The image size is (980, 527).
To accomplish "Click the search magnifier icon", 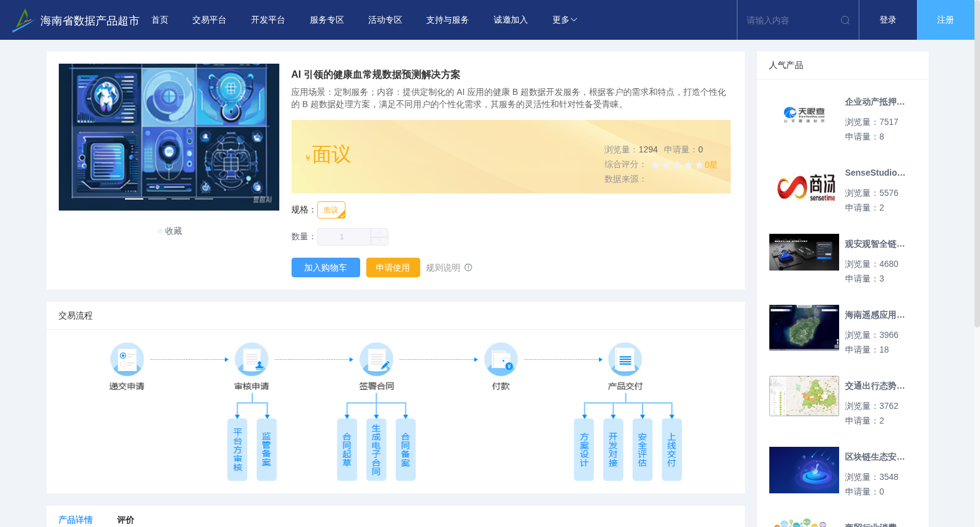I will 845,20.
